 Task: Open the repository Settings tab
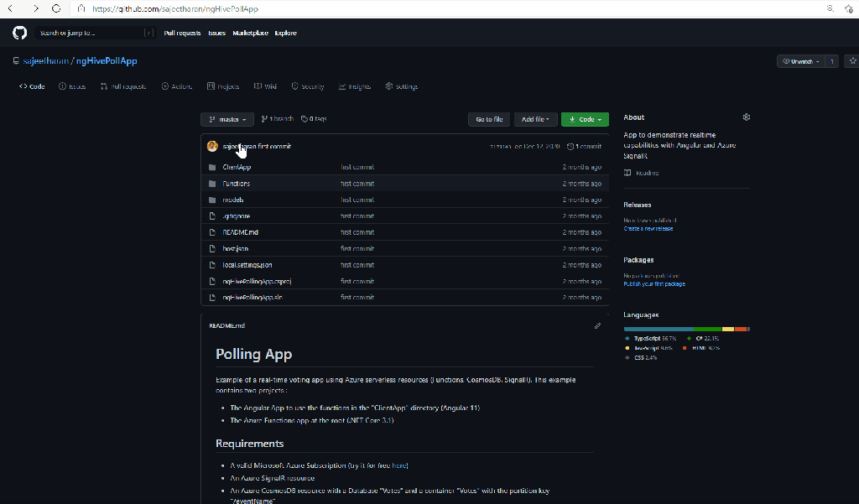tap(402, 86)
